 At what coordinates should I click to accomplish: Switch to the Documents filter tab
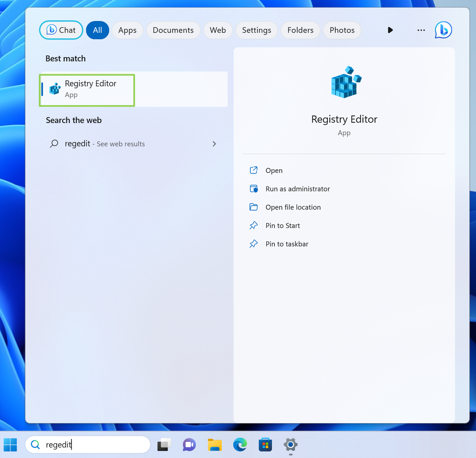coord(173,30)
